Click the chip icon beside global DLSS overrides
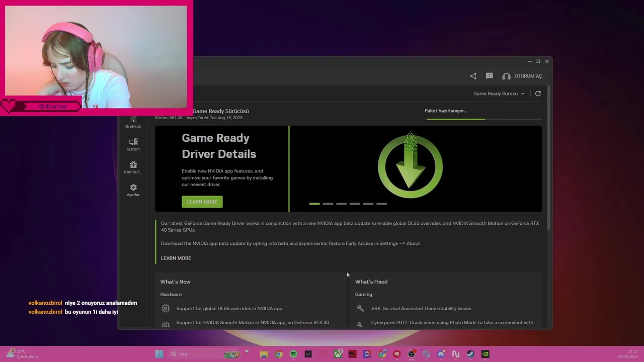 pos(166,308)
